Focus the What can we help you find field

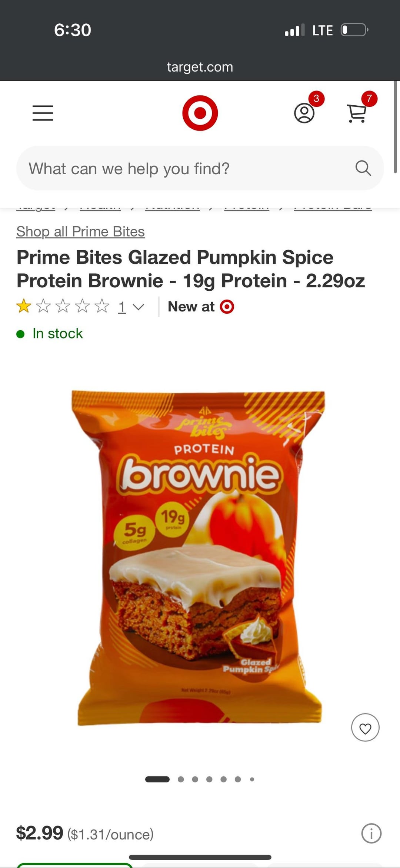(200, 168)
